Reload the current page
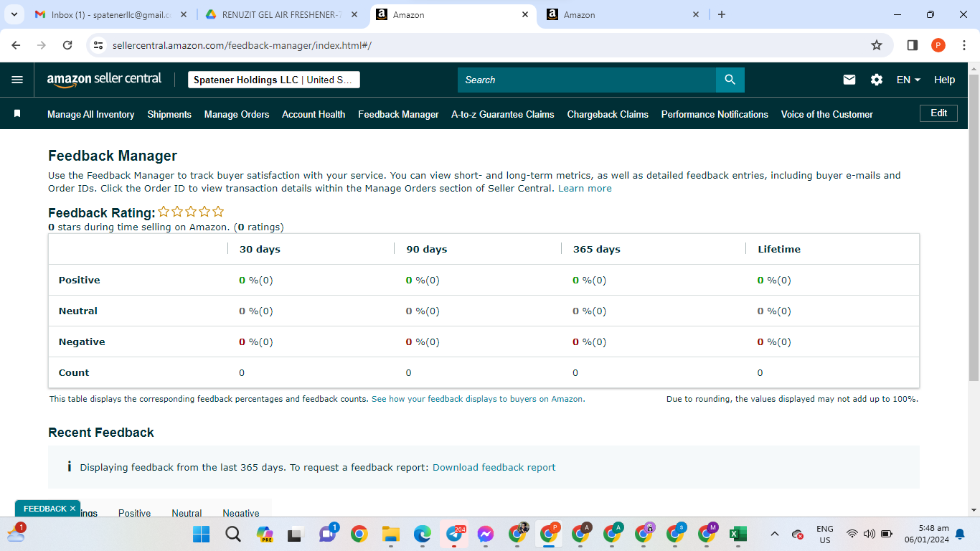The width and height of the screenshot is (980, 551). [x=67, y=45]
